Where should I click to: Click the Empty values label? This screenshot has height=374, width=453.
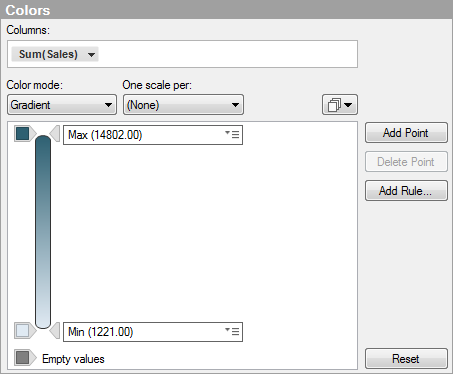(73, 359)
